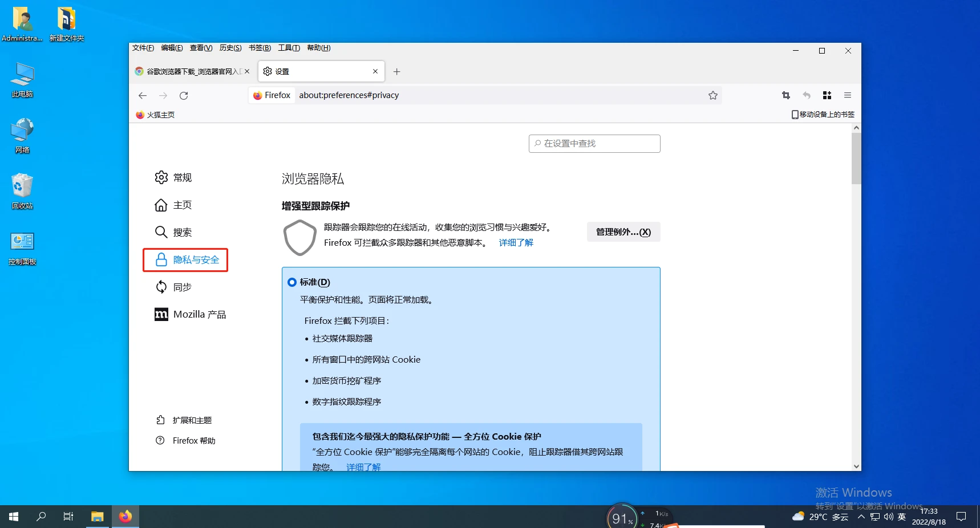Click the volume tray icon

[888, 517]
